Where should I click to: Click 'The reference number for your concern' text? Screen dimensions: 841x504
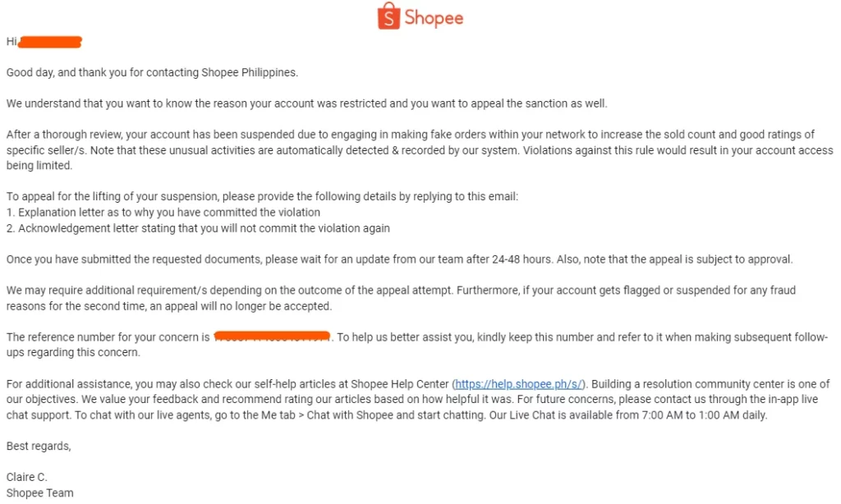(103, 337)
